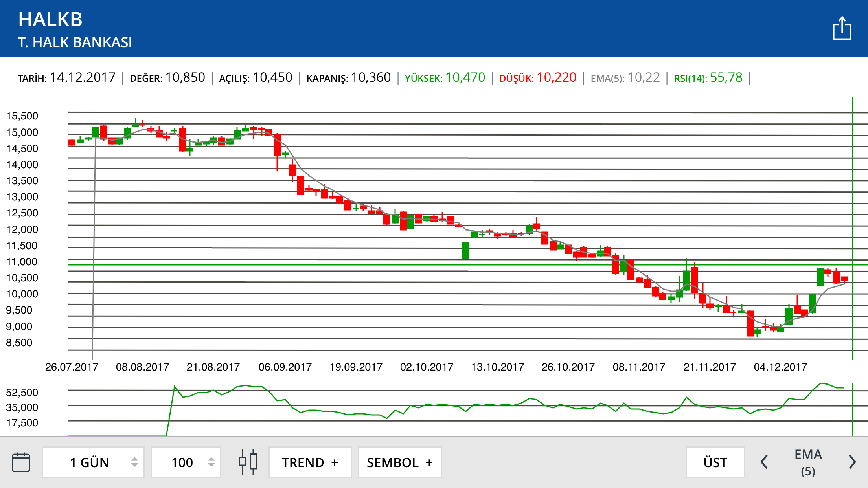Open the 100 bar count dropdown
868x488 pixels.
pyautogui.click(x=186, y=462)
